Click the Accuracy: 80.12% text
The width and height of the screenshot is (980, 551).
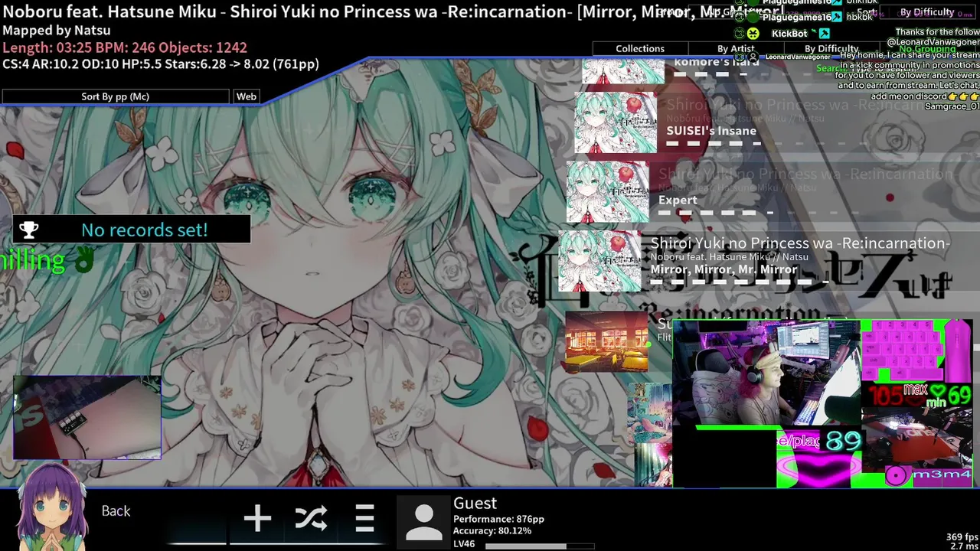pos(492,530)
